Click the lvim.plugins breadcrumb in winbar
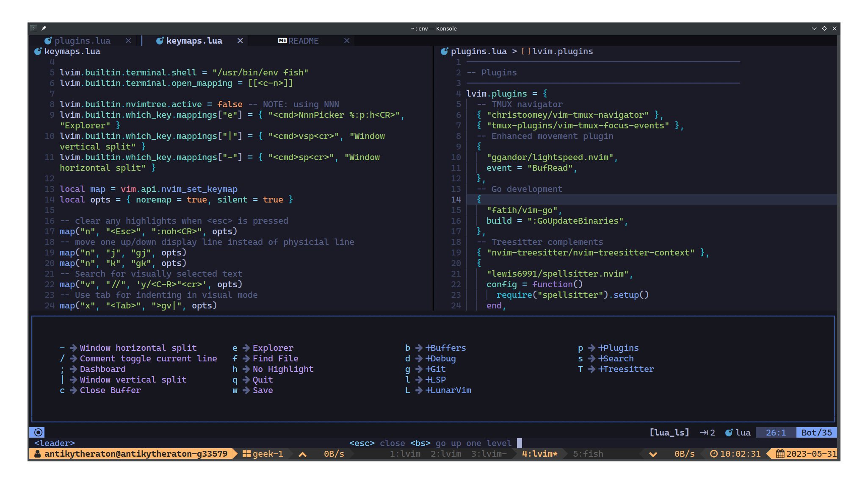The width and height of the screenshot is (868, 494). 562,51
